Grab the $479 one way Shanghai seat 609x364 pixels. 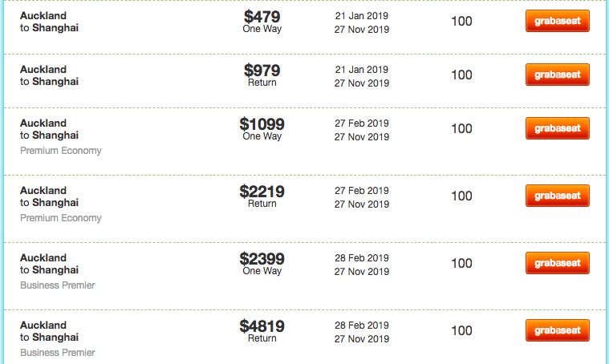(x=558, y=21)
